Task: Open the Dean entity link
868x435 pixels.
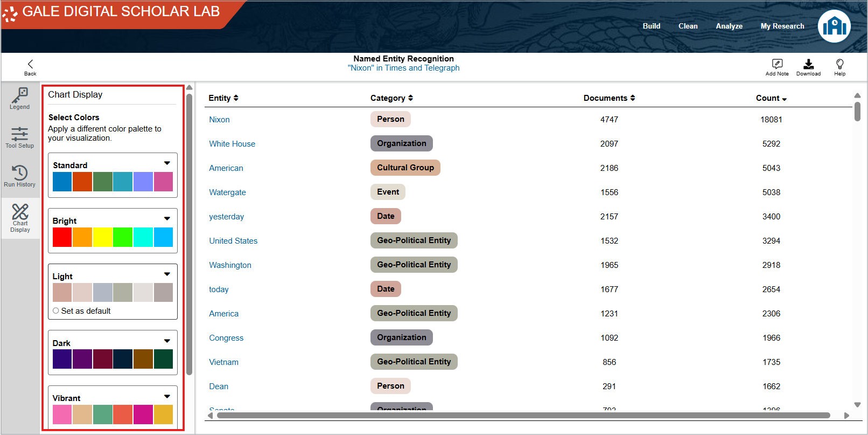Action: coord(219,386)
